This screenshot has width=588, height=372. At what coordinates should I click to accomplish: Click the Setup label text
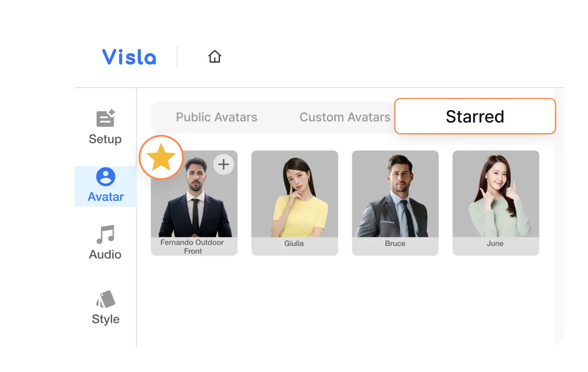[104, 139]
